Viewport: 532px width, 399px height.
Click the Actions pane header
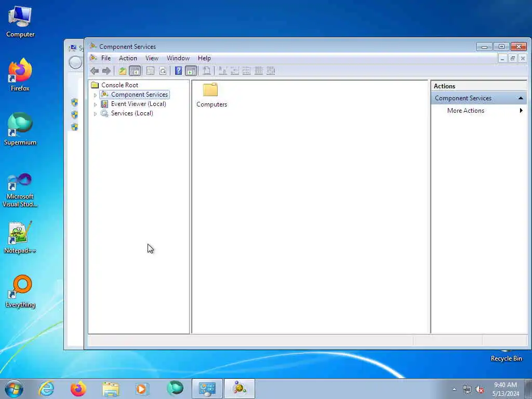(478, 86)
